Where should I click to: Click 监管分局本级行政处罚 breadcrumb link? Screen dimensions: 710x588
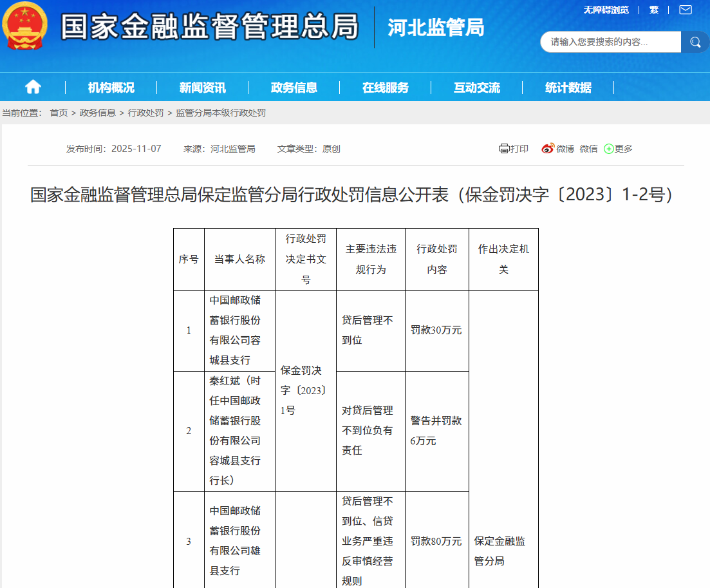(221, 113)
